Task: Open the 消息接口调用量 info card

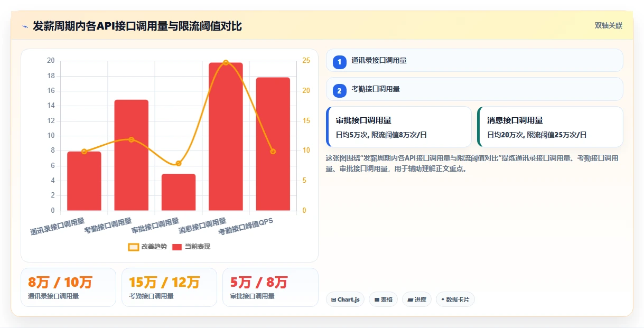Action: click(x=550, y=127)
